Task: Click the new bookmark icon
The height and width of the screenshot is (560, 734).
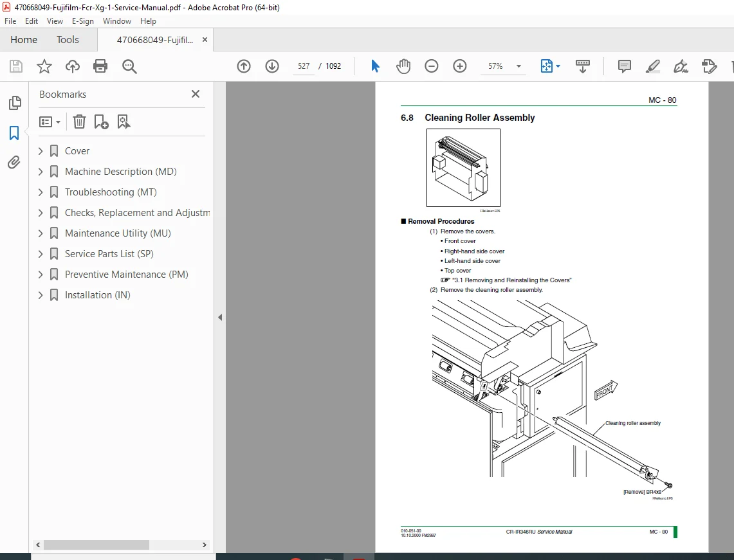Action: (101, 122)
